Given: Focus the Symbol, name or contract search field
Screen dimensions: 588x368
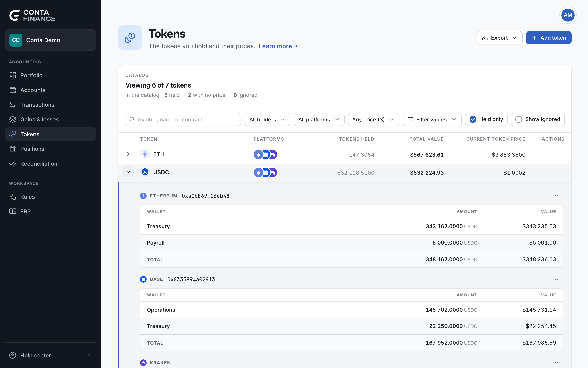Looking at the screenshot, I should click(183, 120).
